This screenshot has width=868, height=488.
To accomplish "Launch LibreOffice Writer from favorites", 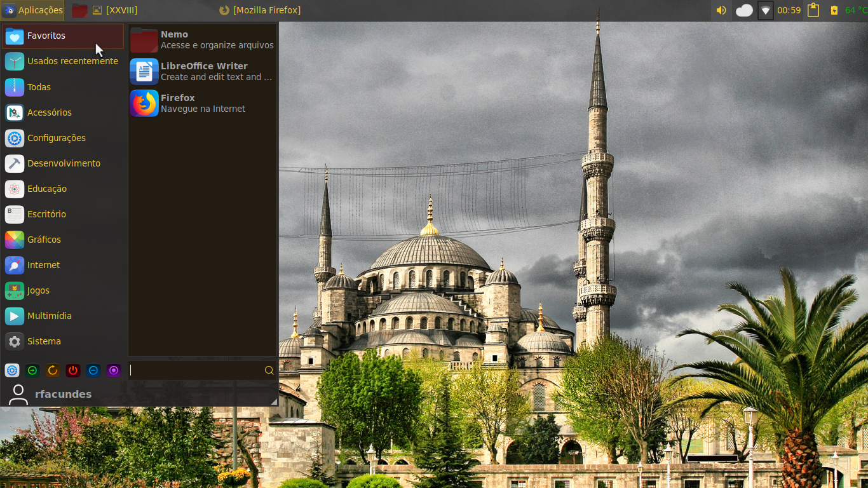I will 202,72.
